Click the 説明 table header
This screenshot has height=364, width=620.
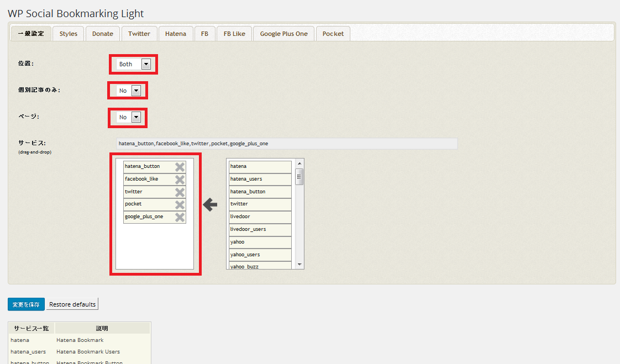tap(102, 328)
